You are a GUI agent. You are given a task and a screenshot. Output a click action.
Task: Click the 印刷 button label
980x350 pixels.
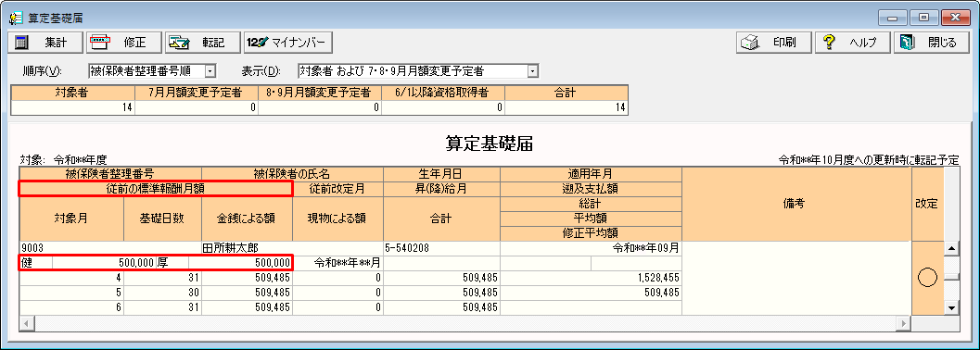click(x=784, y=43)
